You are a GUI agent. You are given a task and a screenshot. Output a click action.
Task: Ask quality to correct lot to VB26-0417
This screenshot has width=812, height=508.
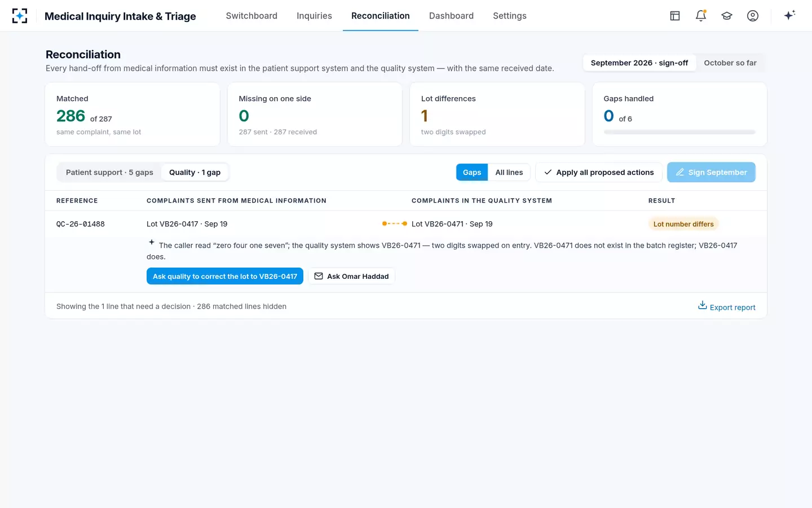pyautogui.click(x=225, y=276)
